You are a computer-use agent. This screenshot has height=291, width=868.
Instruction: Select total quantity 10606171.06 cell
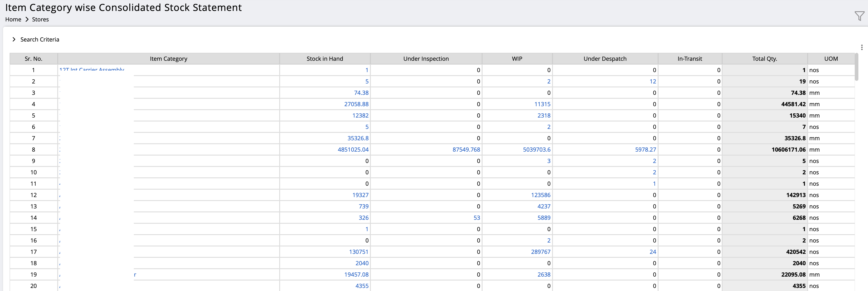pyautogui.click(x=765, y=149)
